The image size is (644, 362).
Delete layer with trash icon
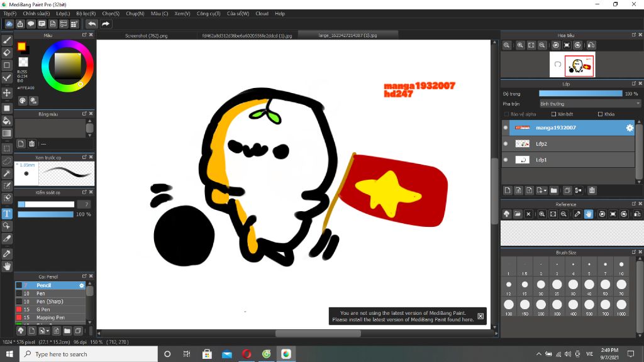tap(592, 190)
